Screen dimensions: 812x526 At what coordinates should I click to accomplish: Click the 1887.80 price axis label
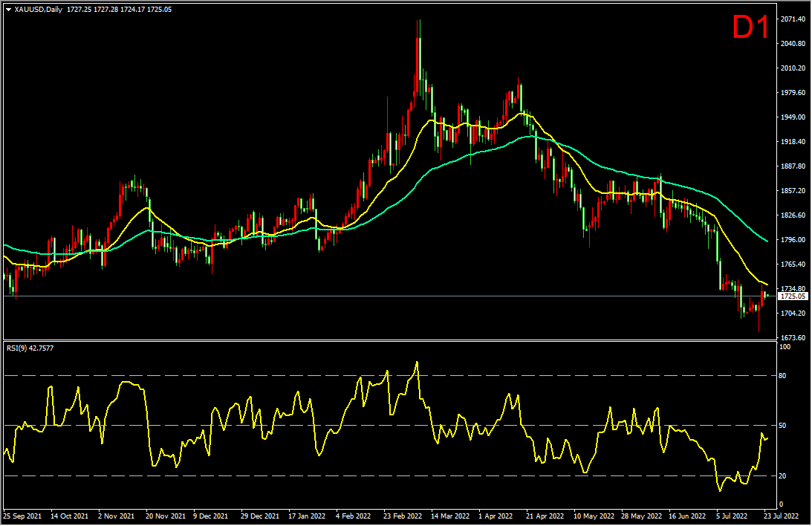click(793, 166)
